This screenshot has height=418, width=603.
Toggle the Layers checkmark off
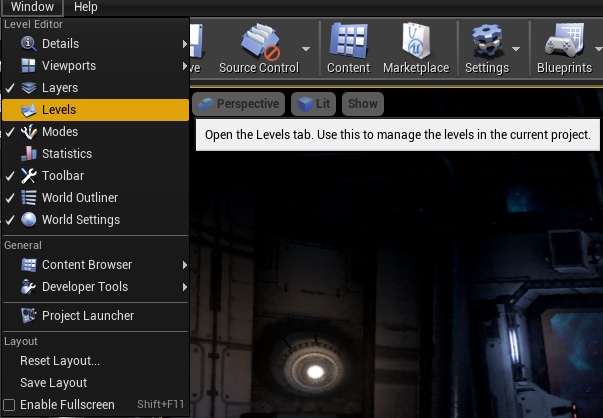pos(10,88)
